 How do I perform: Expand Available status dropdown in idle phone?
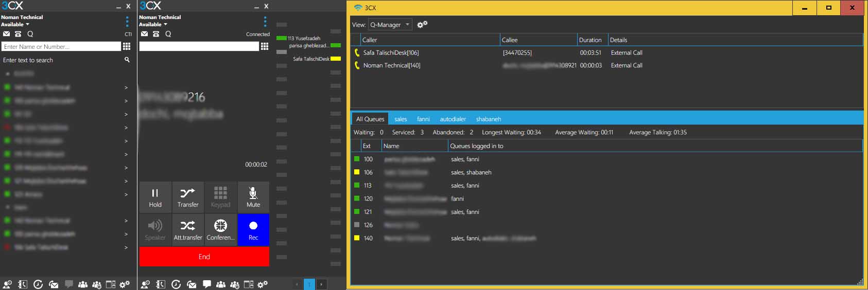(x=15, y=24)
